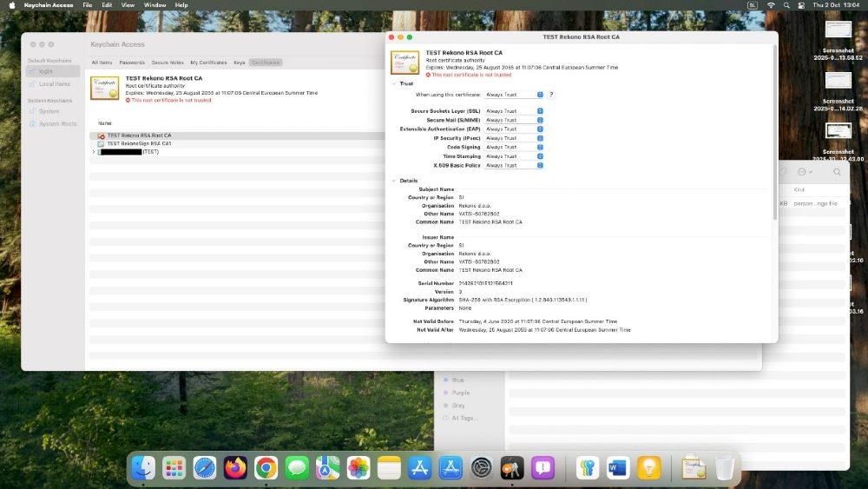Open Tips lightbulb app in Dock

(648, 468)
